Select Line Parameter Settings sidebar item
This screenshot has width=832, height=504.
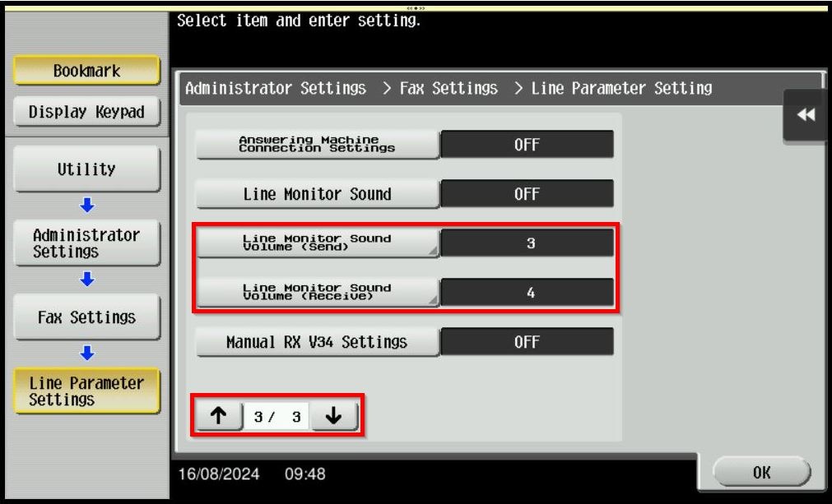tap(86, 391)
